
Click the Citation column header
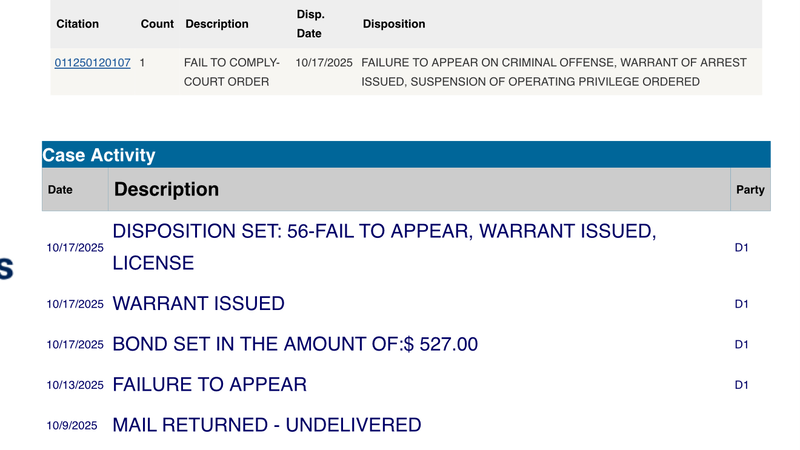[77, 23]
